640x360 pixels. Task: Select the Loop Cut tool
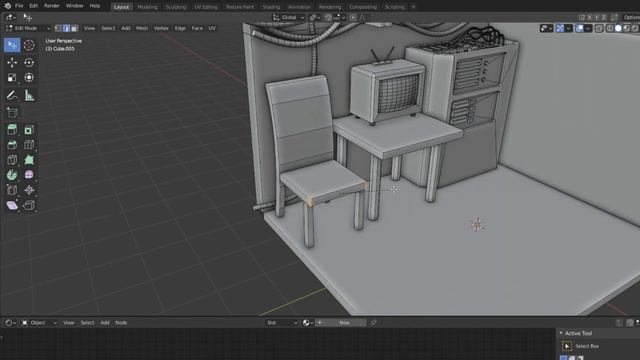click(x=29, y=144)
